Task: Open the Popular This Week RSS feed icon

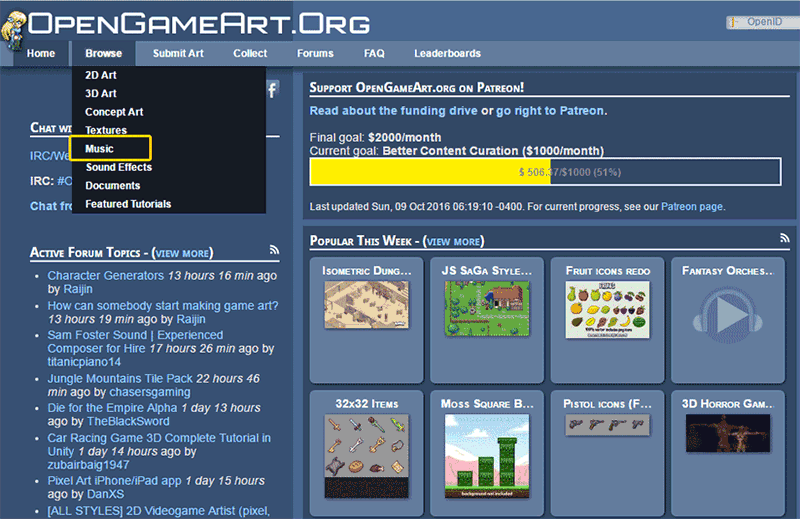Action: click(785, 238)
